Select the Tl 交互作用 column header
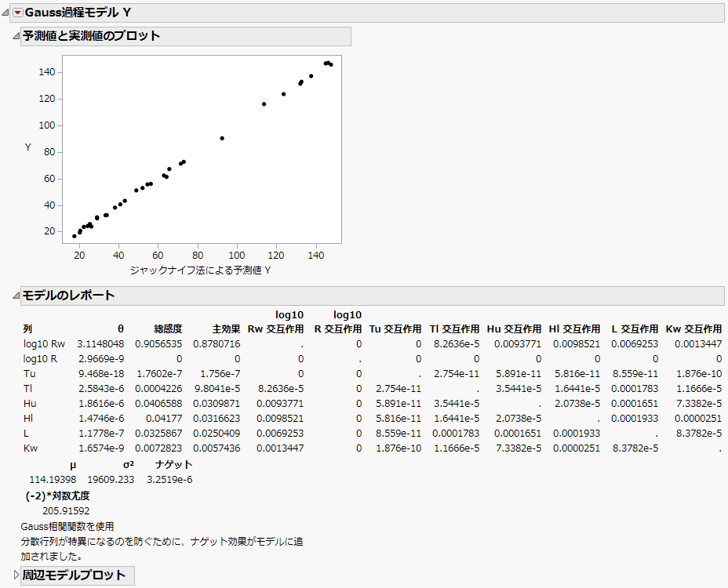728x588 pixels. (x=454, y=329)
